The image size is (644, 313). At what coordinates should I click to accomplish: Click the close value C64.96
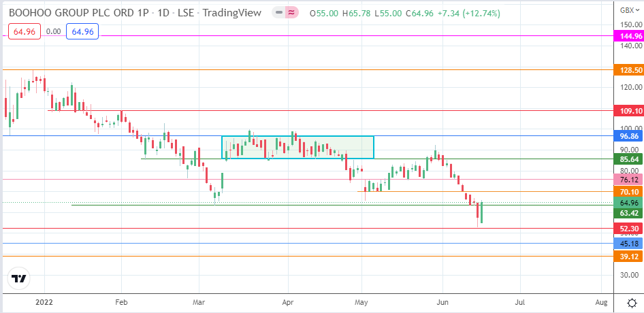click(x=419, y=13)
